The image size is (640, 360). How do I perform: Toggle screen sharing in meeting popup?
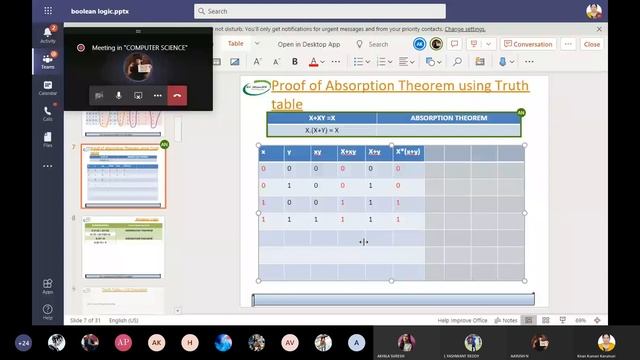click(x=138, y=96)
